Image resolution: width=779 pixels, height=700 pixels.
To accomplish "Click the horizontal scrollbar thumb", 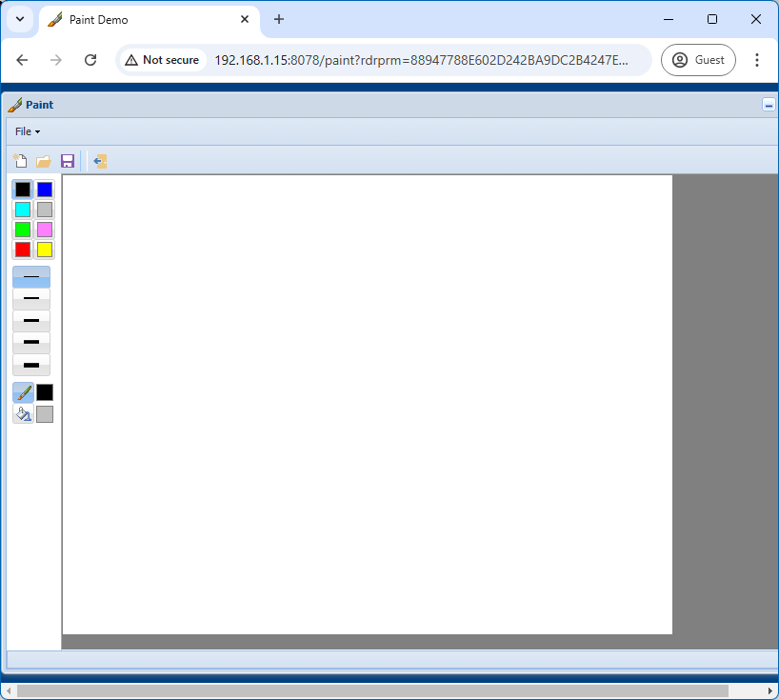I will [372, 691].
